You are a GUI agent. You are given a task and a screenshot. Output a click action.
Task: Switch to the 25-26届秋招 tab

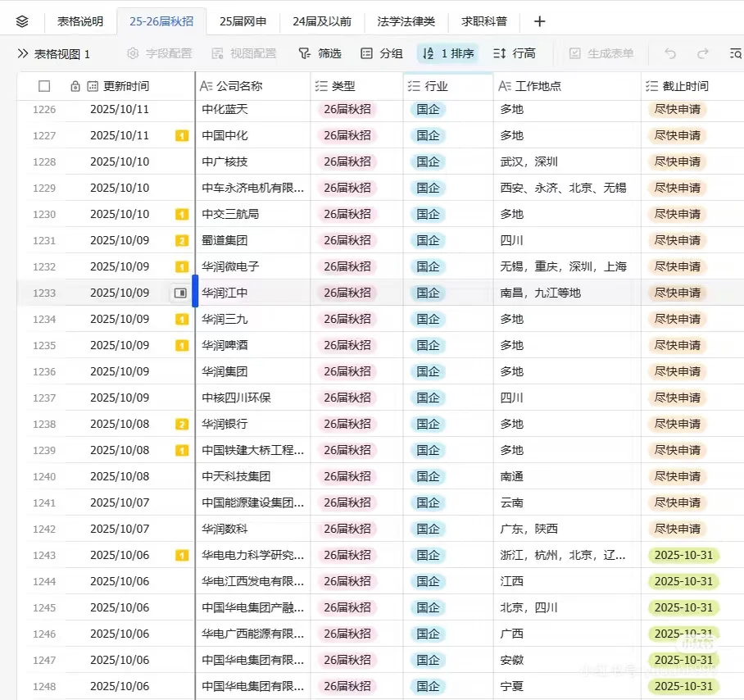[161, 21]
